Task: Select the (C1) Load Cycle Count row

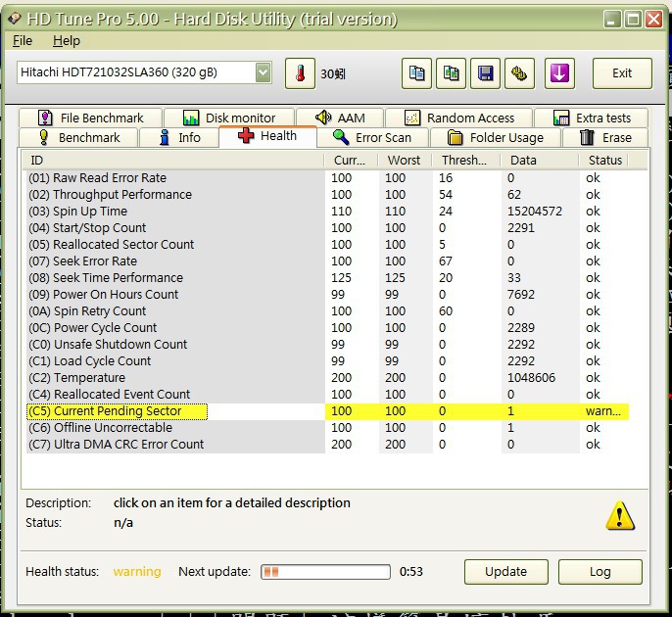Action: 327,361
